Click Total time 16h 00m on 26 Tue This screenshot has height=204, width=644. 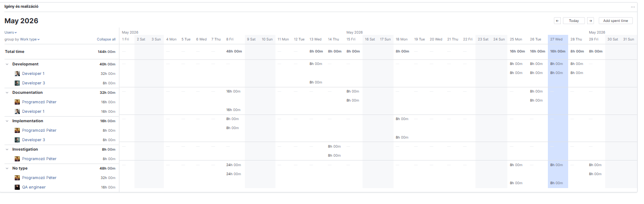(538, 51)
